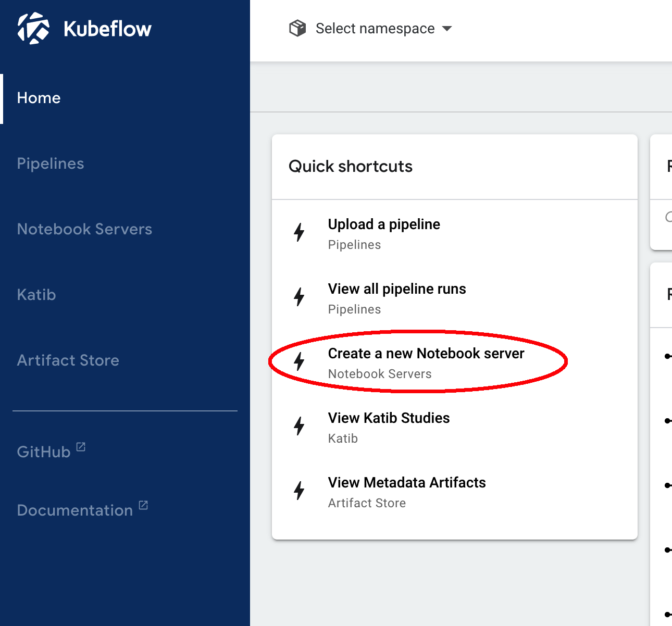This screenshot has width=672, height=626.
Task: Navigate to Notebook Servers in sidebar
Action: pos(84,229)
